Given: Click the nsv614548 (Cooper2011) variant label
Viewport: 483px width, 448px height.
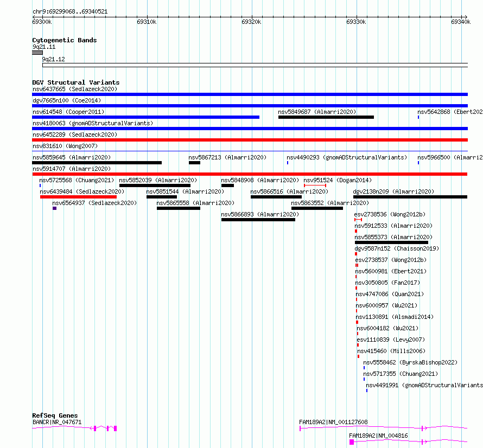Looking at the screenshot, I should pos(68,112).
